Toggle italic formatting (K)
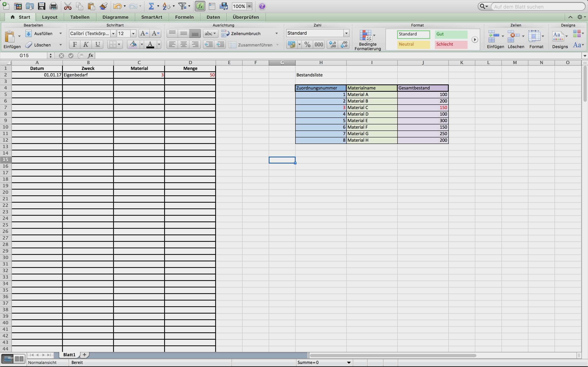Screen dimensions: 588x367 tap(86, 44)
